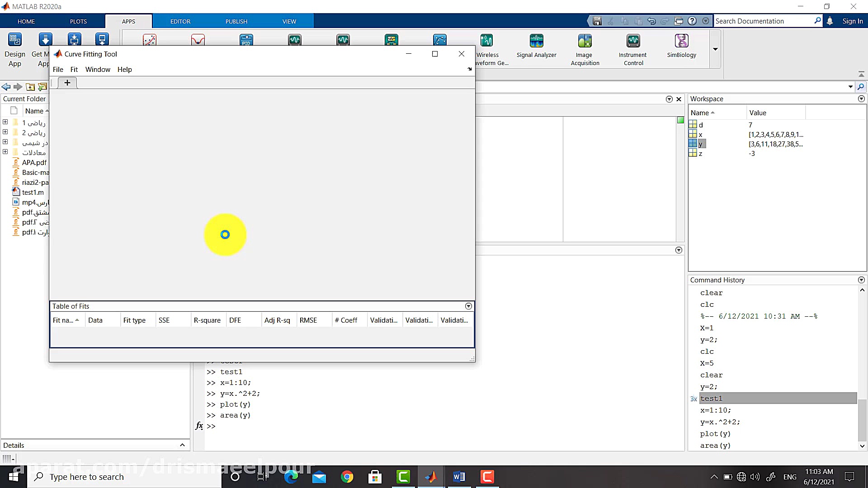
Task: Click the Browse for folder icon
Action: tap(42, 87)
